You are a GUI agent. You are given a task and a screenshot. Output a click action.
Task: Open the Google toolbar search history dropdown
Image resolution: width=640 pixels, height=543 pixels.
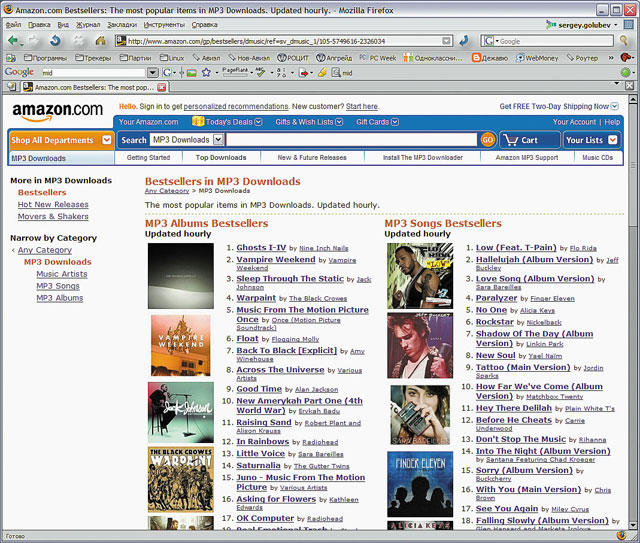click(x=152, y=73)
